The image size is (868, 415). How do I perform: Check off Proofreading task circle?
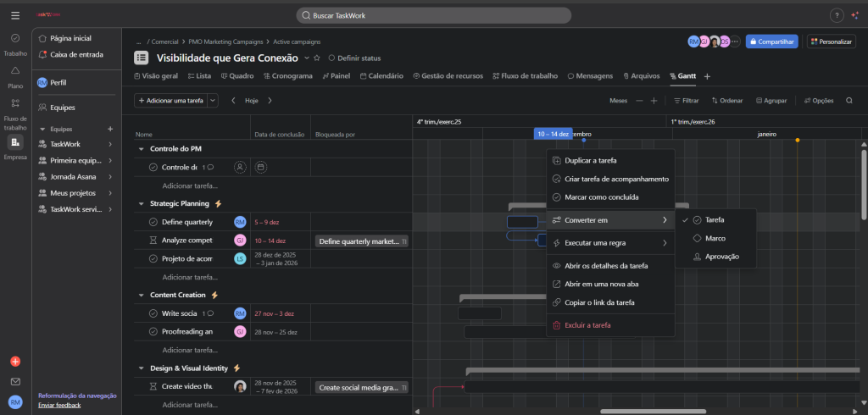click(x=153, y=331)
